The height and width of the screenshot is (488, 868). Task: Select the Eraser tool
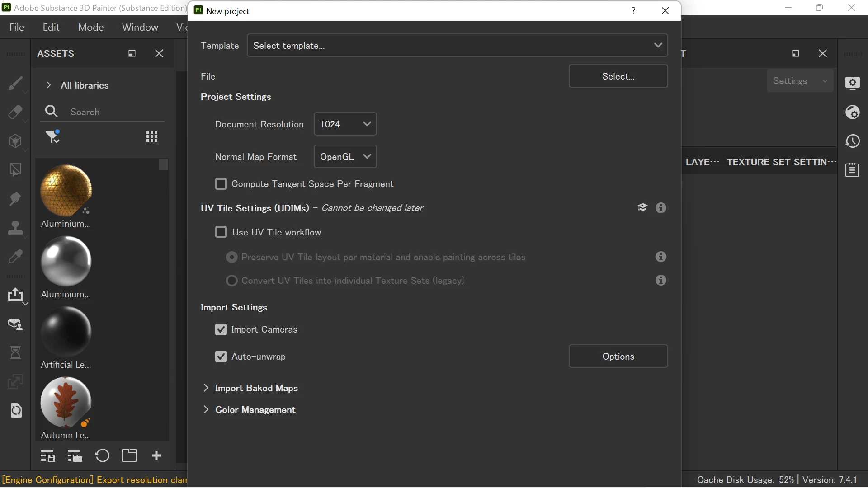click(x=15, y=112)
